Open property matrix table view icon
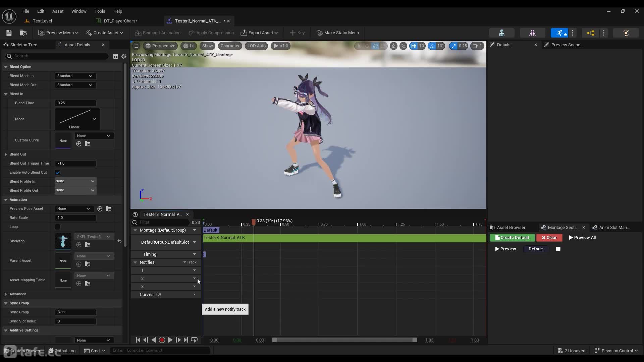644x362 pixels. pos(116,56)
